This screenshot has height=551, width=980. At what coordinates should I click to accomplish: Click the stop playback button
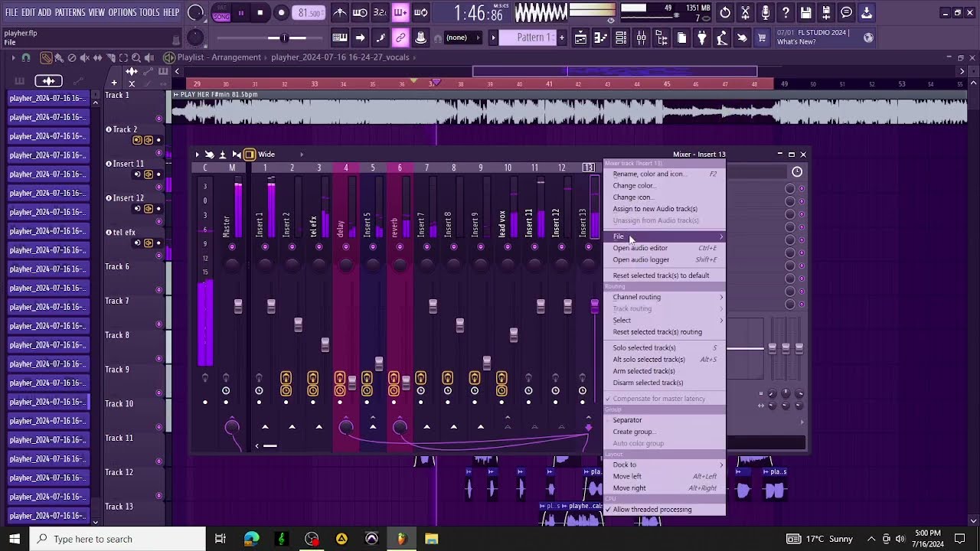[260, 12]
